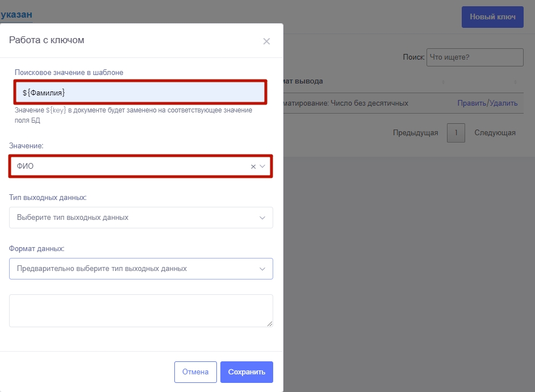Click the Удалить link in the row
The width and height of the screenshot is (535, 392).
(x=503, y=103)
